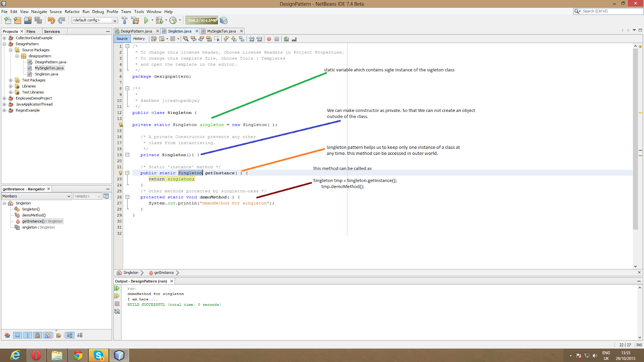The image size is (644, 362).
Task: Click the History button in the editor
Action: 139,39
